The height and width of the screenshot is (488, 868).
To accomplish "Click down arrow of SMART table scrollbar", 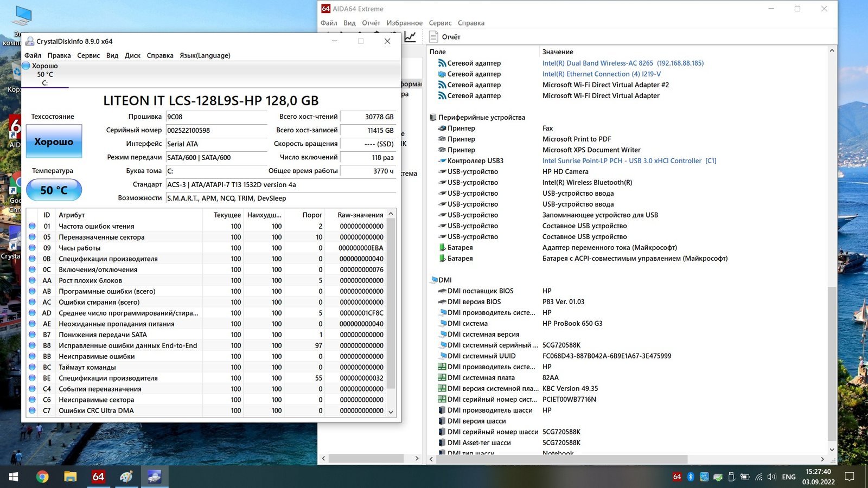I will click(x=391, y=412).
